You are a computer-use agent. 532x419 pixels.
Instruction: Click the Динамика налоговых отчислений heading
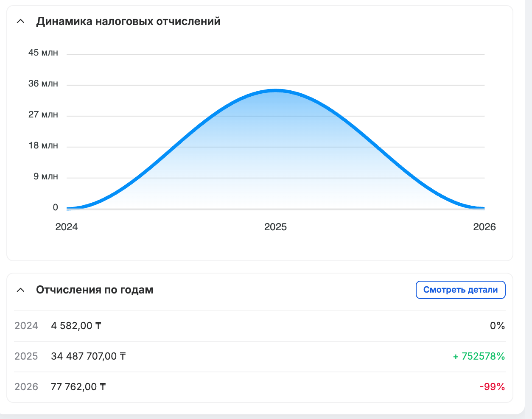pos(128,21)
